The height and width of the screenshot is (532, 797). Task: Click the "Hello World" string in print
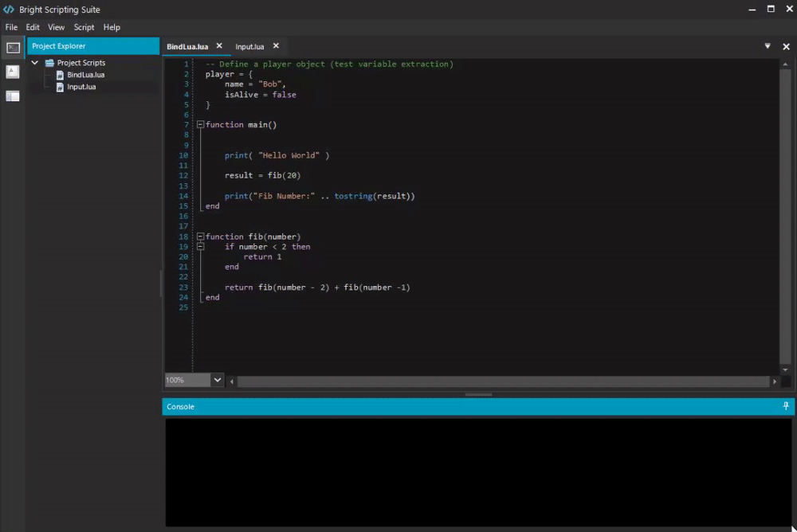tap(289, 155)
